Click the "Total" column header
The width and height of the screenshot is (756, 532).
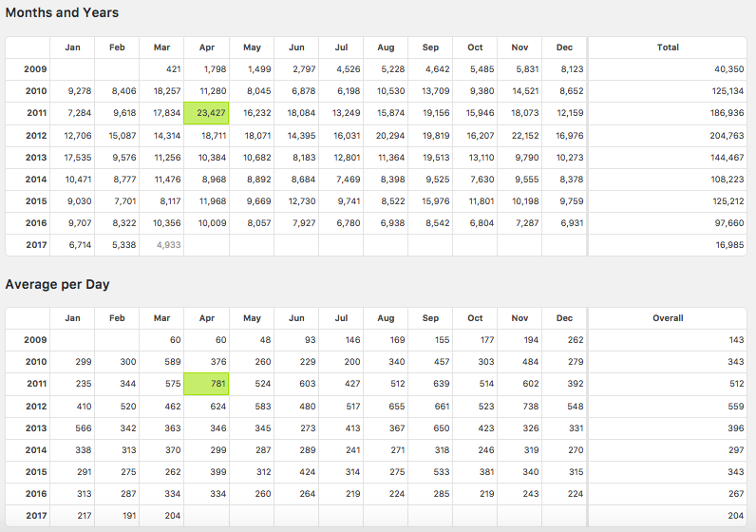tap(668, 47)
